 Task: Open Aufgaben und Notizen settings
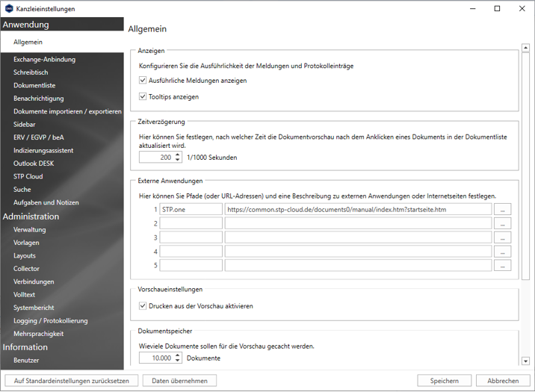pyautogui.click(x=46, y=202)
